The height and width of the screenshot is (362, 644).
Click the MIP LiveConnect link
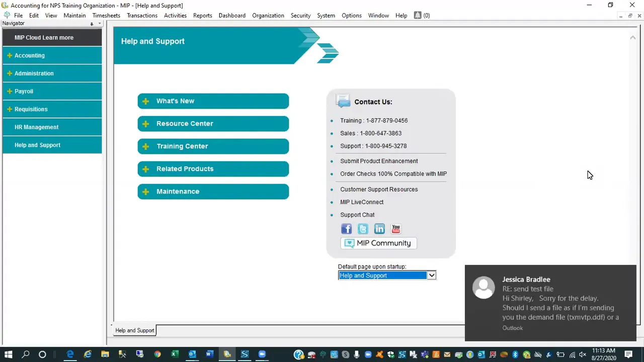point(362,202)
